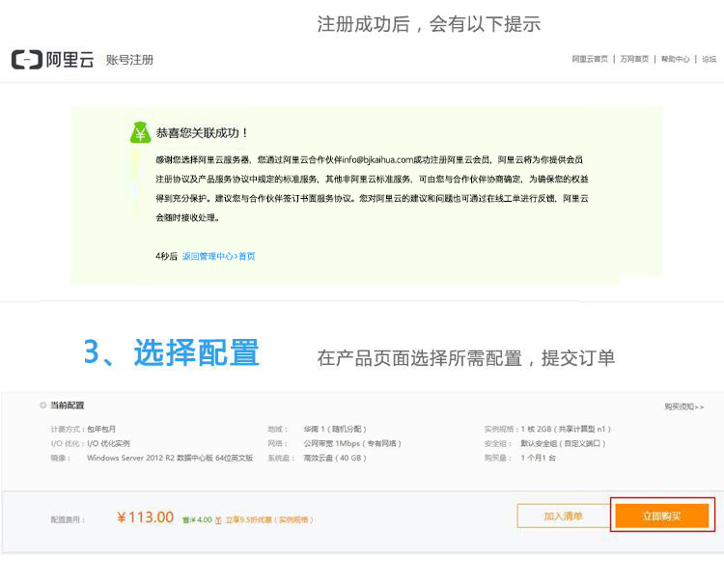This screenshot has height=588, width=724.
Task: Click the 华南 1（随机分配） region value
Action: click(335, 429)
